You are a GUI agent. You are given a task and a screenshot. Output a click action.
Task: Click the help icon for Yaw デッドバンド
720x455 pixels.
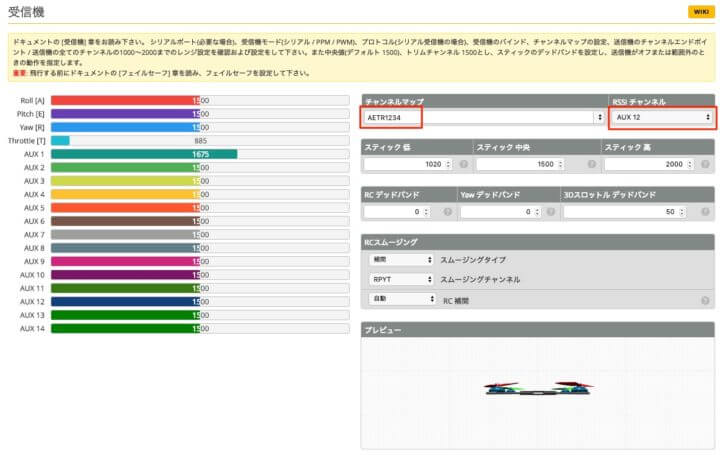(x=548, y=212)
